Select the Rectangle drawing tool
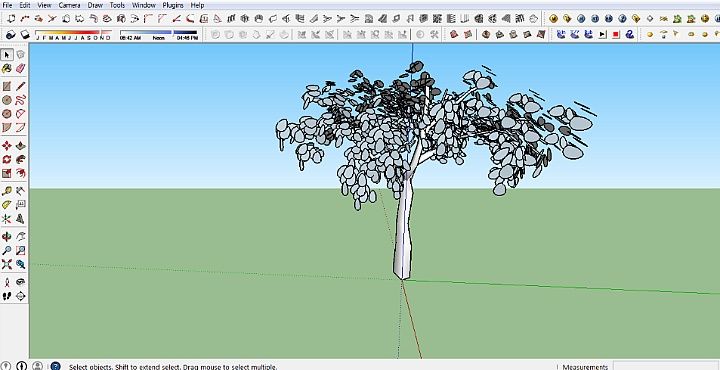The height and width of the screenshot is (370, 720). click(x=6, y=87)
